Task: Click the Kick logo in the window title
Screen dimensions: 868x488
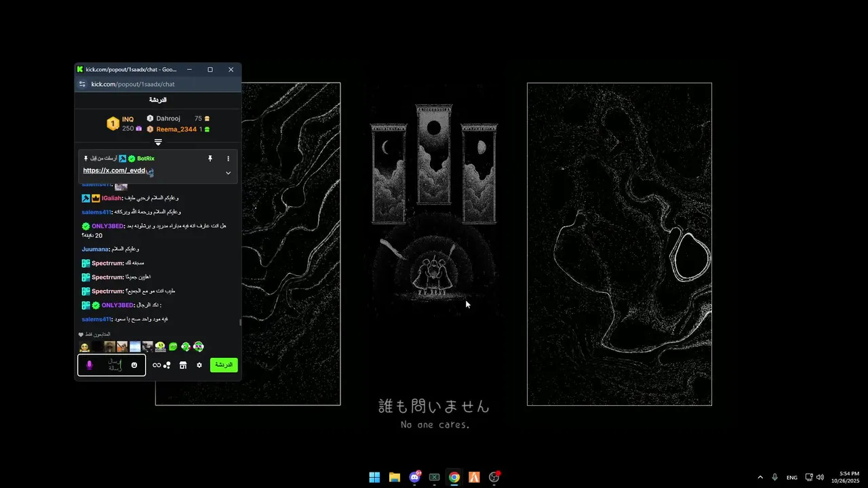Action: pyautogui.click(x=80, y=69)
